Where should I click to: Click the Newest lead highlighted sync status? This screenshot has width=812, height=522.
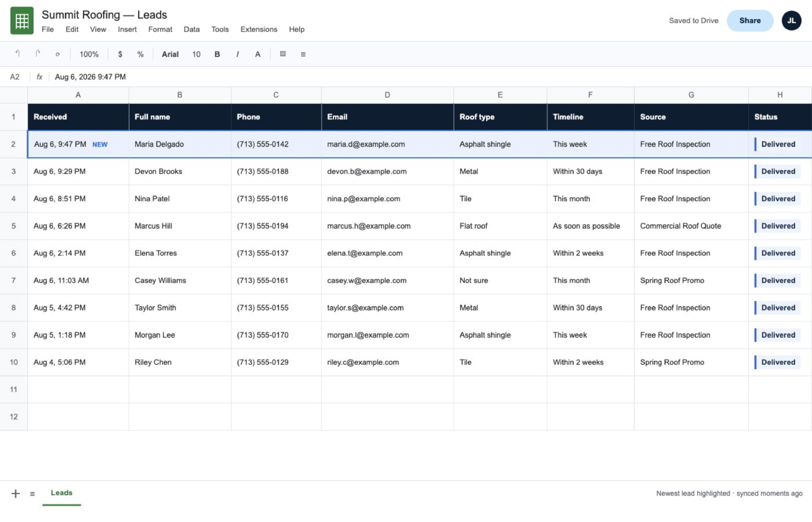pyautogui.click(x=729, y=493)
